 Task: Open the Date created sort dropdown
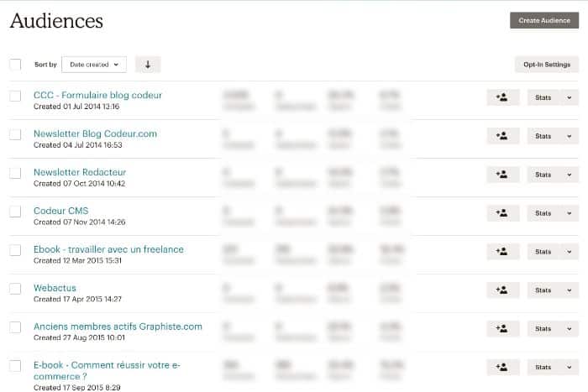point(93,65)
